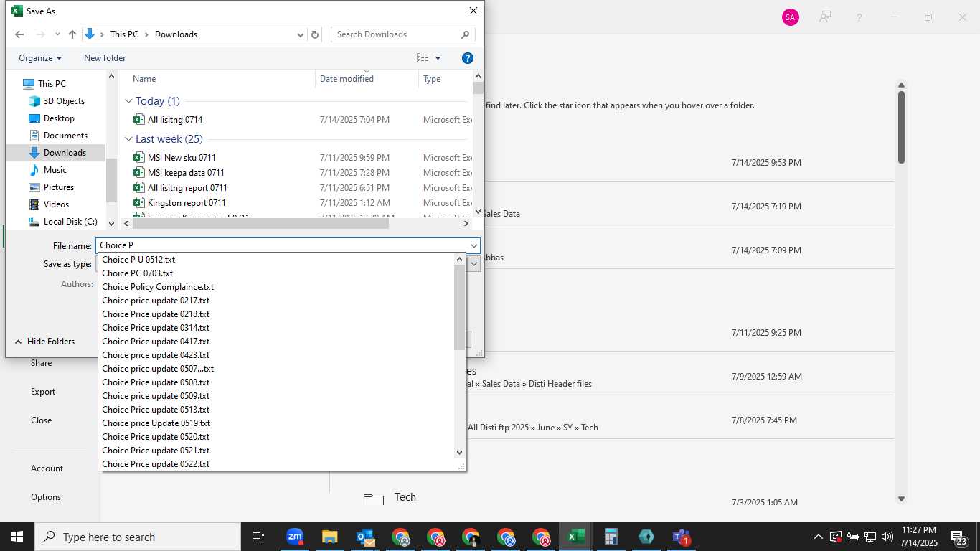Open Windows Task View

point(258,537)
